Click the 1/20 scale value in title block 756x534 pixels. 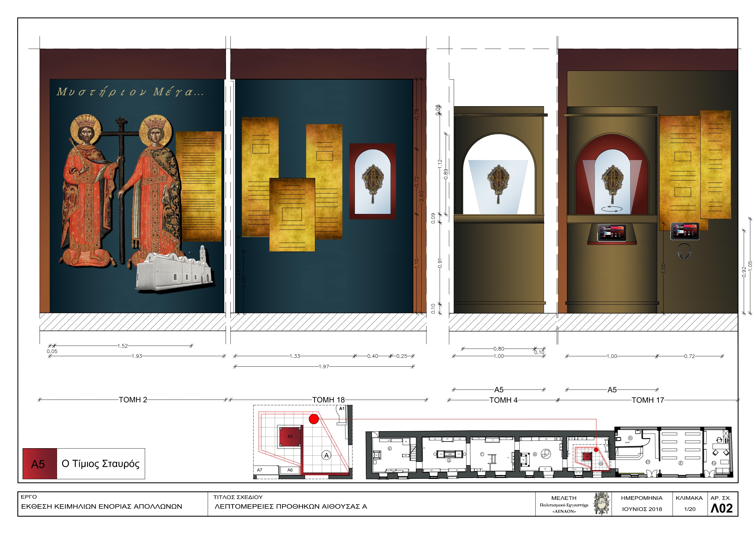coord(690,509)
